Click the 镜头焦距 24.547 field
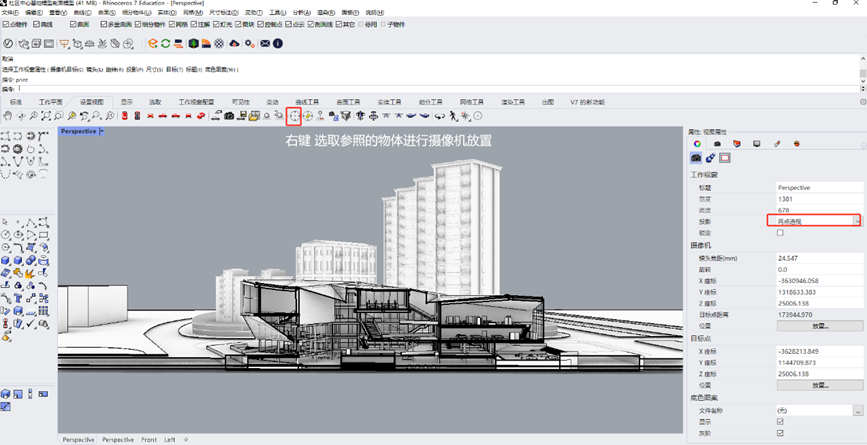867x445 pixels. tap(819, 258)
